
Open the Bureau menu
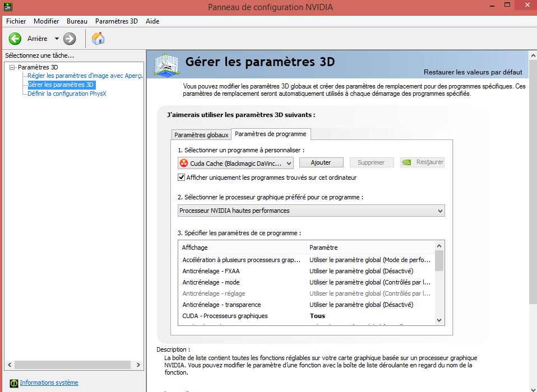tap(77, 21)
